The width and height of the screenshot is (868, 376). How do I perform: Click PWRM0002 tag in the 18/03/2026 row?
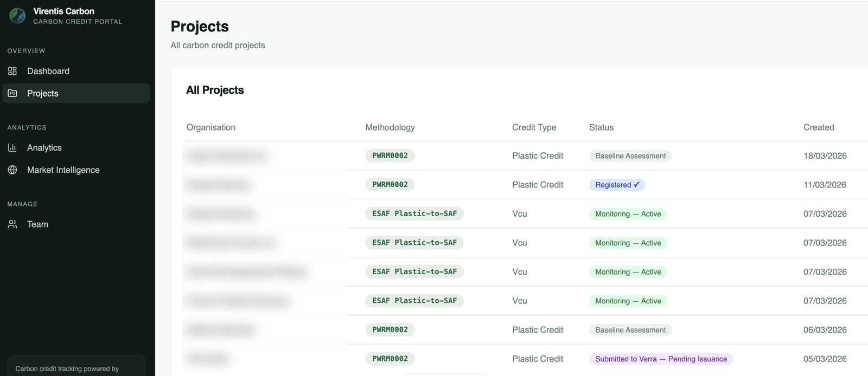390,155
